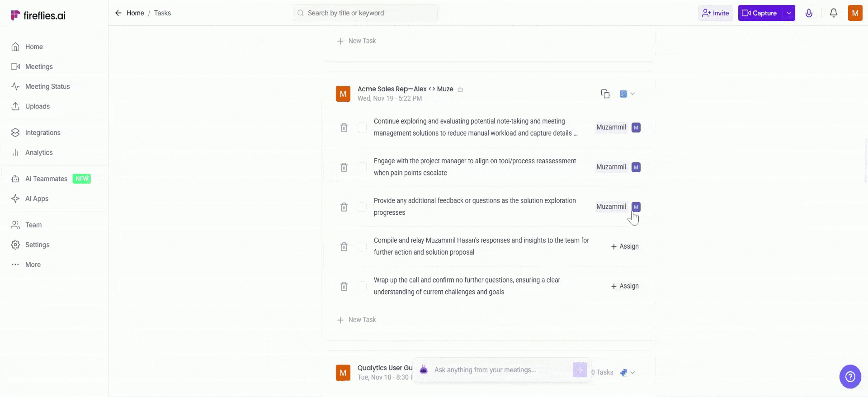The height and width of the screenshot is (397, 868).
Task: Open the notifications bell
Action: pyautogui.click(x=833, y=13)
